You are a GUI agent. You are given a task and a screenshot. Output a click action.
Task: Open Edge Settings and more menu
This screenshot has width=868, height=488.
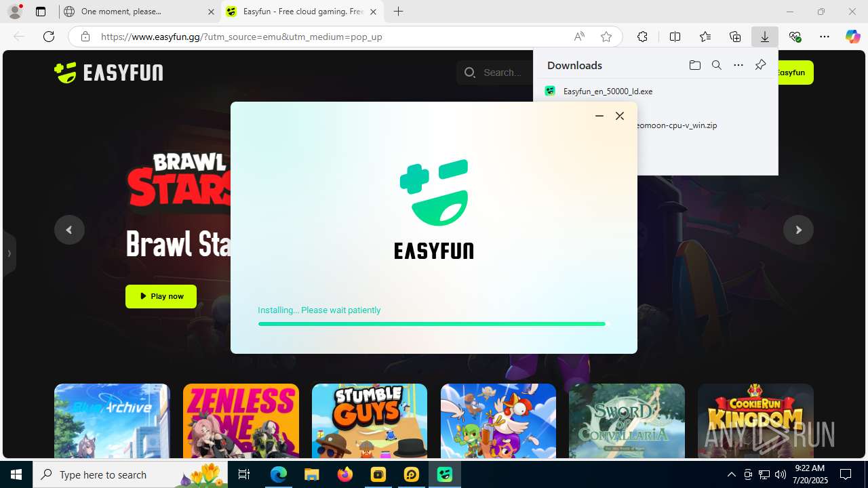pyautogui.click(x=825, y=37)
